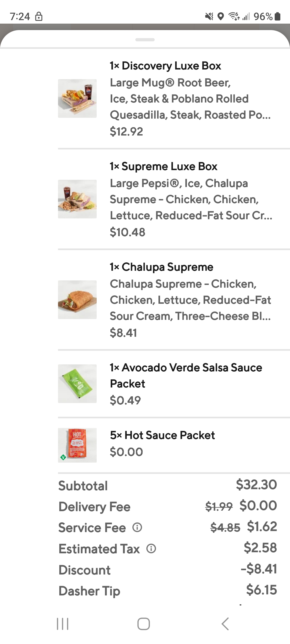Tap the Wi-Fi signal status icon

[234, 17]
